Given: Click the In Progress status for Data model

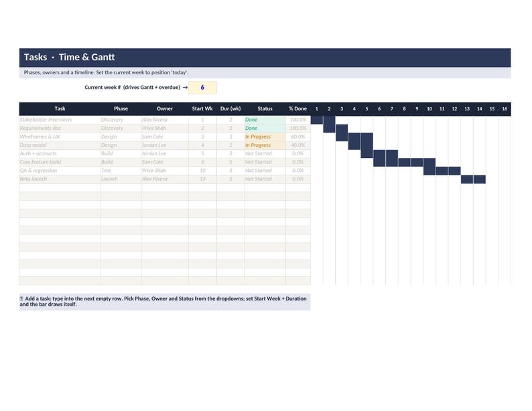Looking at the screenshot, I should coord(265,145).
